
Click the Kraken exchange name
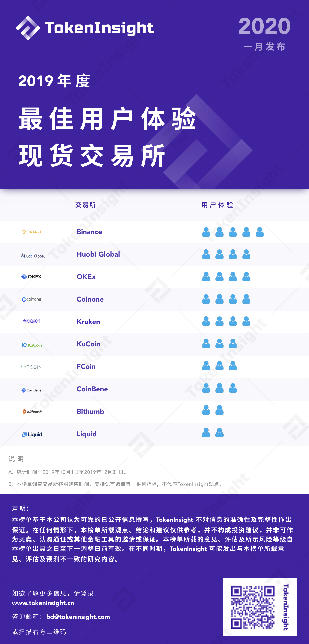point(88,322)
